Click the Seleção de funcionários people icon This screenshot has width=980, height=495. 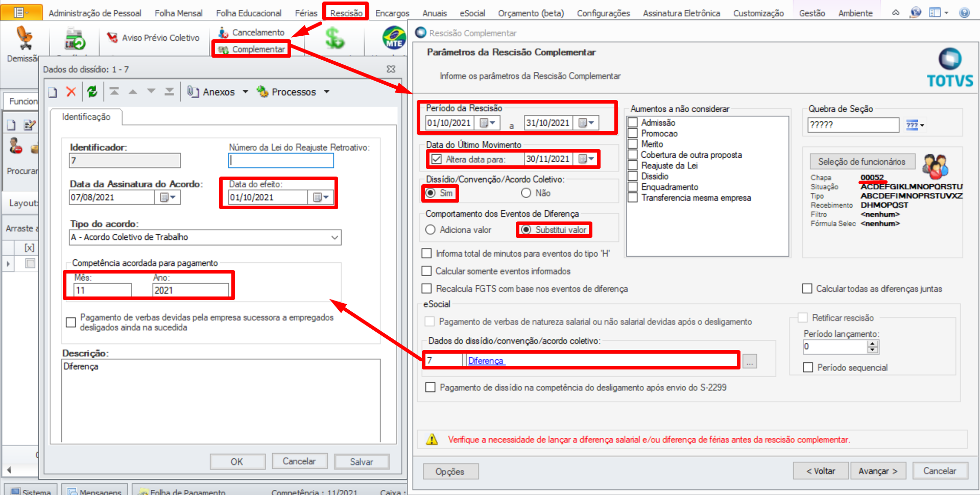tap(935, 164)
